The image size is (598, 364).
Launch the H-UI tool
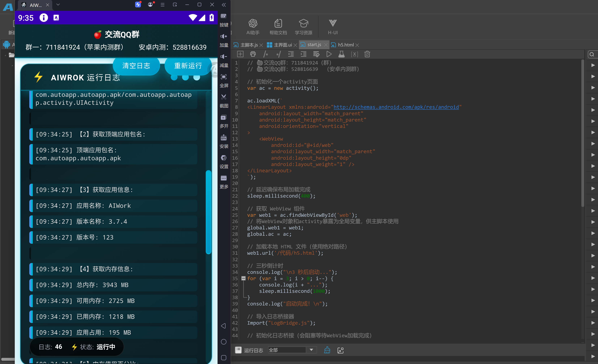tap(333, 27)
